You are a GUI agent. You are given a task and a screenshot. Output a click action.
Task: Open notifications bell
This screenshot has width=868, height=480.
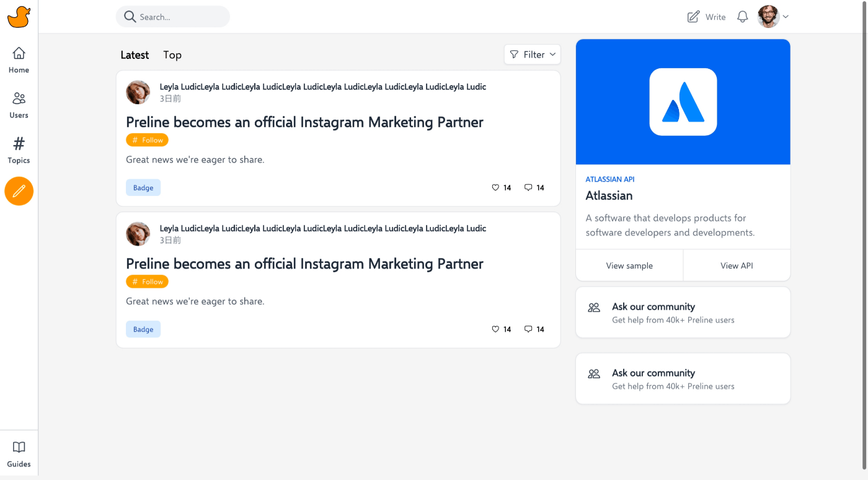pyautogui.click(x=742, y=17)
